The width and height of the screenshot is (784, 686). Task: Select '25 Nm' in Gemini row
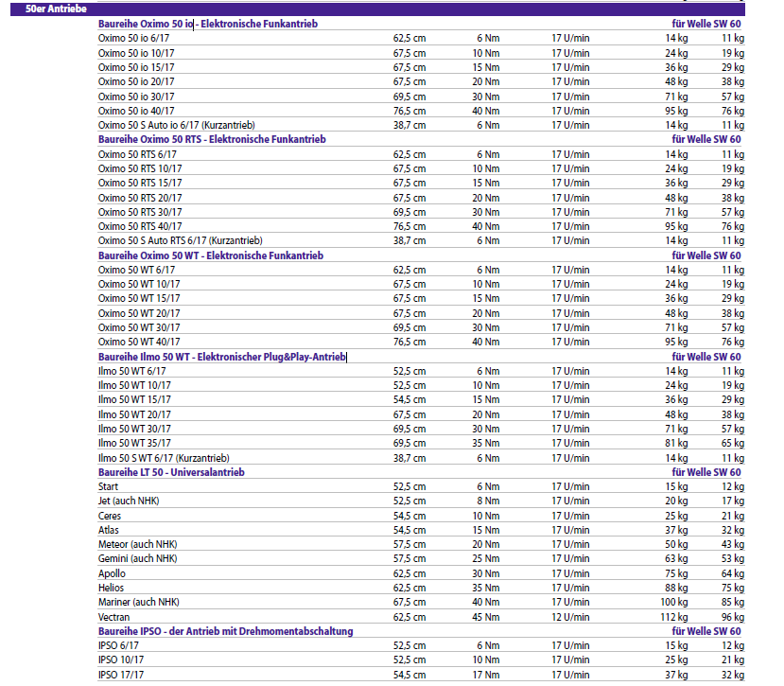(485, 558)
